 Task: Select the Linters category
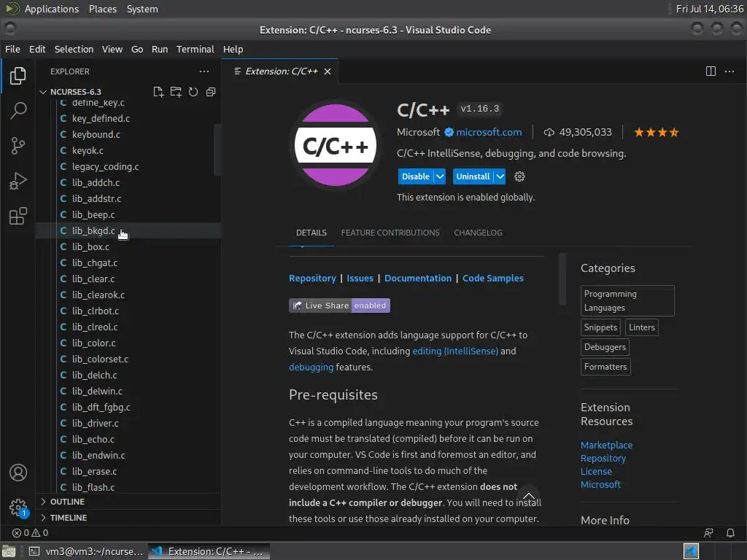click(642, 327)
